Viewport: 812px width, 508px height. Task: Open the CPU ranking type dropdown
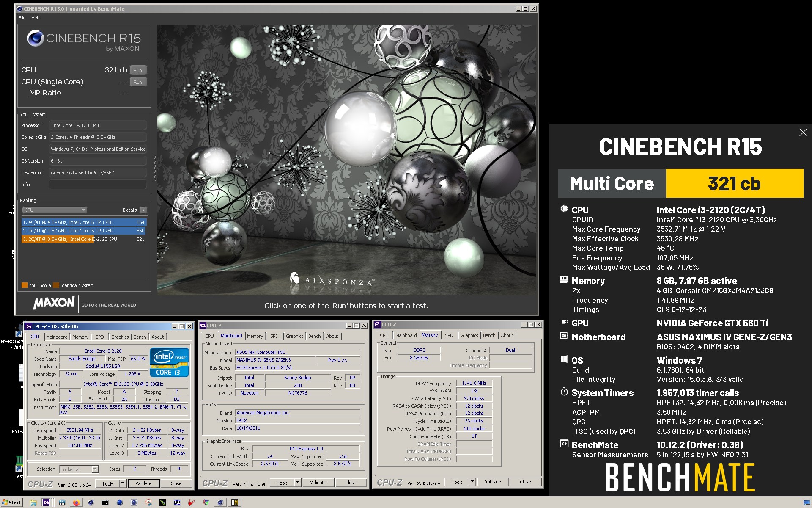(54, 210)
